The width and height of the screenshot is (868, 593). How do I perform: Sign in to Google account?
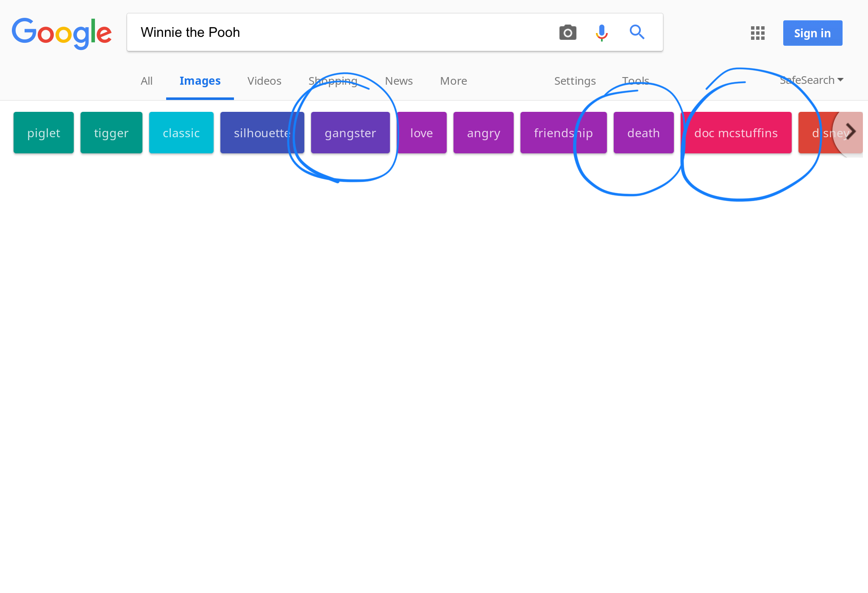point(812,33)
